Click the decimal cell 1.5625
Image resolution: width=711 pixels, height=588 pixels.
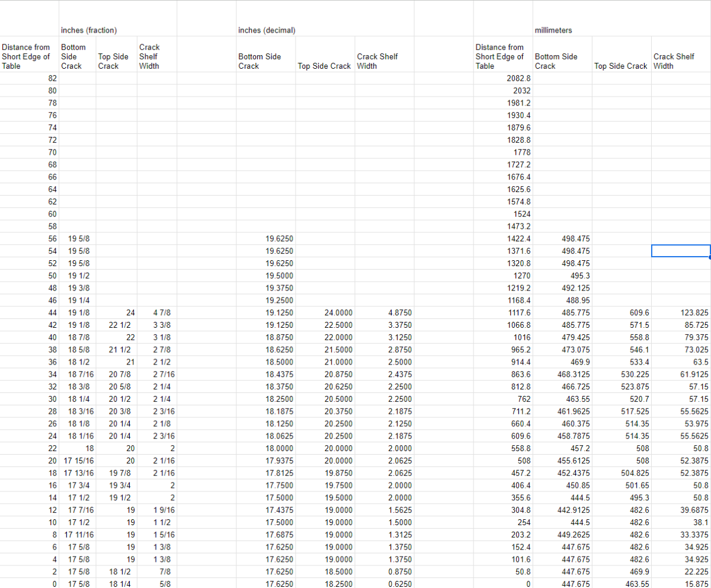[385, 510]
